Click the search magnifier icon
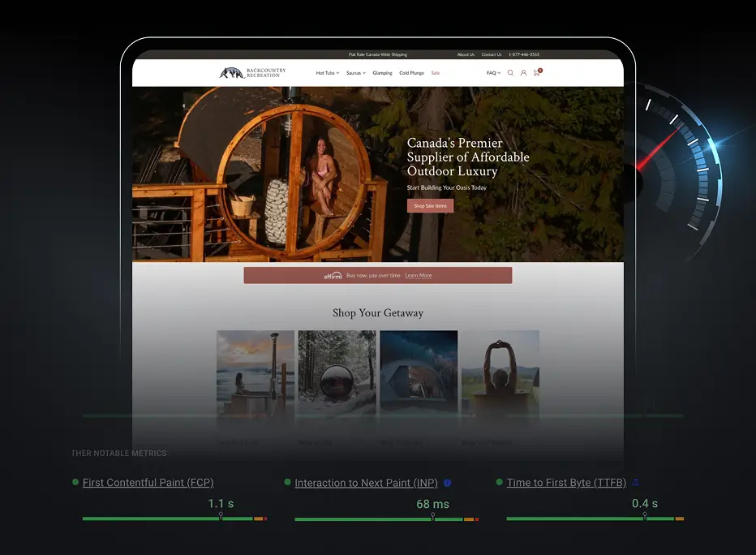756x555 pixels. pyautogui.click(x=510, y=73)
